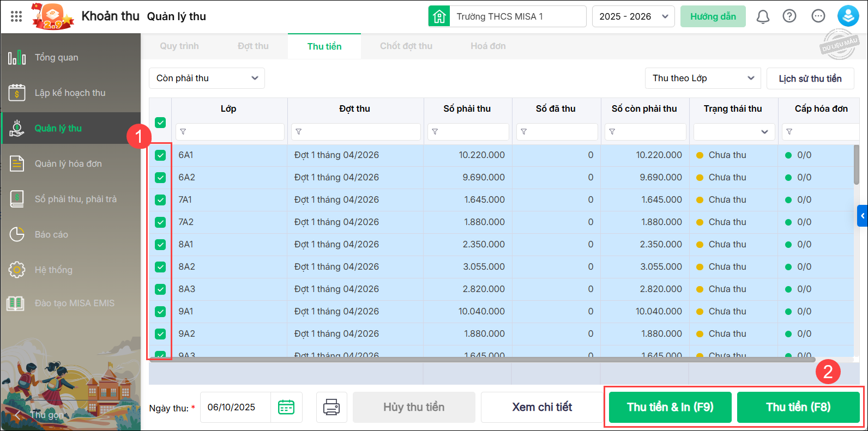Toggle the select-all header checkbox
Viewport: 868px width, 431px height.
tap(160, 123)
